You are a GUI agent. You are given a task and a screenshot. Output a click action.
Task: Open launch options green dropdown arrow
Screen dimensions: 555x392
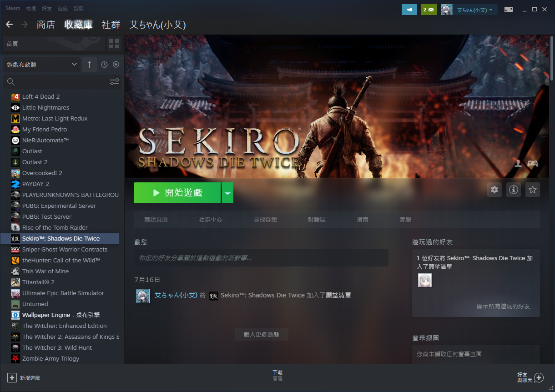pyautogui.click(x=227, y=193)
